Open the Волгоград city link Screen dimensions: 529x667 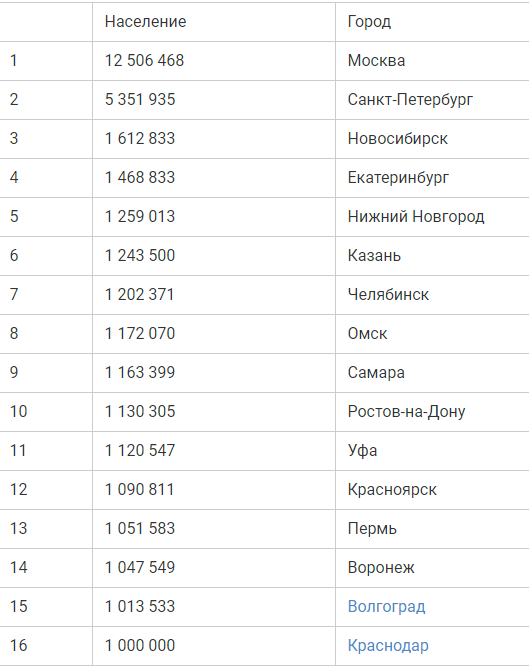(x=386, y=606)
